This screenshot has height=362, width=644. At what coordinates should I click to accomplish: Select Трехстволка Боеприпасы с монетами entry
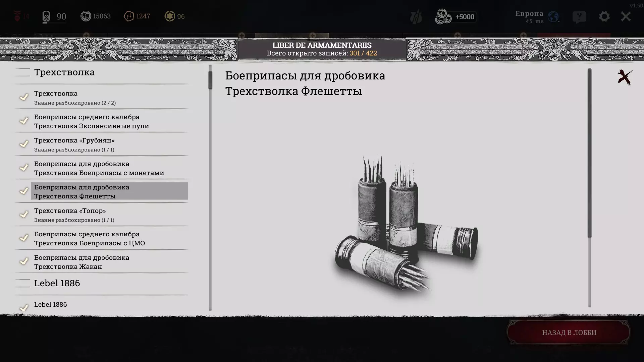click(x=99, y=168)
